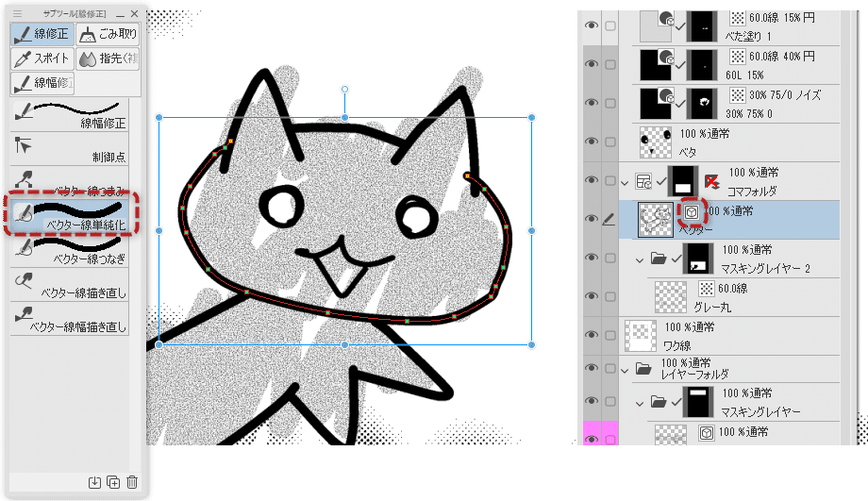Tick the checkbox for ワク線 layer
This screenshot has height=501, width=868.
pos(610,336)
